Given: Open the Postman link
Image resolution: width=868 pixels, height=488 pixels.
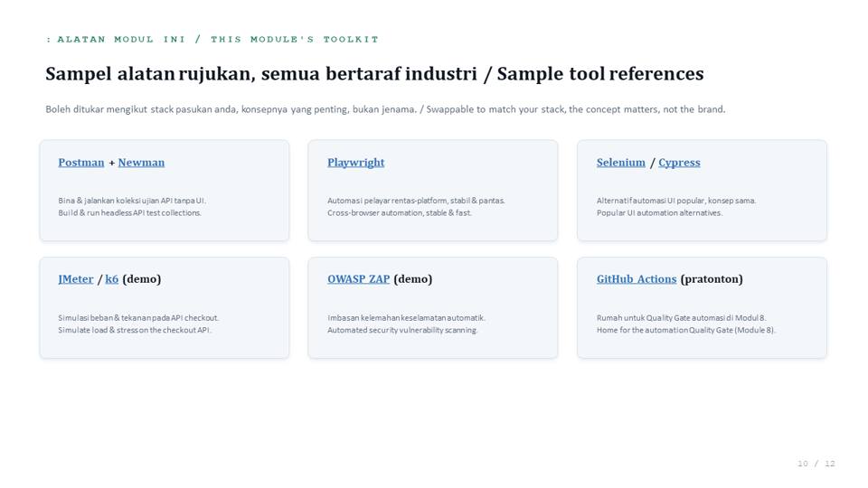Looking at the screenshot, I should pyautogui.click(x=80, y=163).
